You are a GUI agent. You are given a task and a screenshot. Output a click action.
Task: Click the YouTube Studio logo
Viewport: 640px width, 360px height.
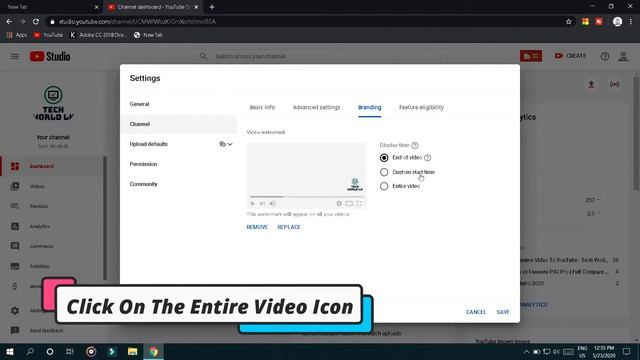click(50, 56)
